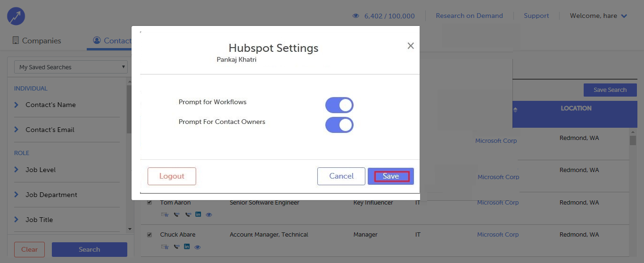Click 'Account Manager, Technical' title cell
Screen dimensions: 644x263
pyautogui.click(x=269, y=234)
